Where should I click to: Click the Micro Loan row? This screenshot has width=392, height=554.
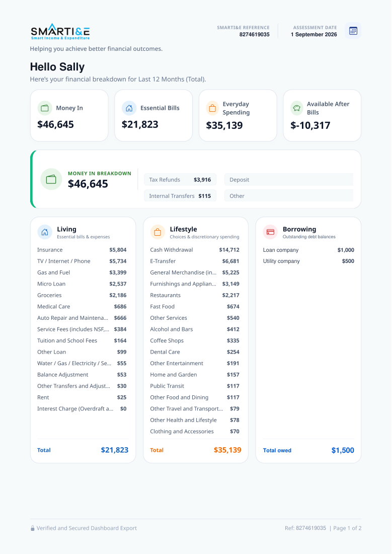[82, 284]
